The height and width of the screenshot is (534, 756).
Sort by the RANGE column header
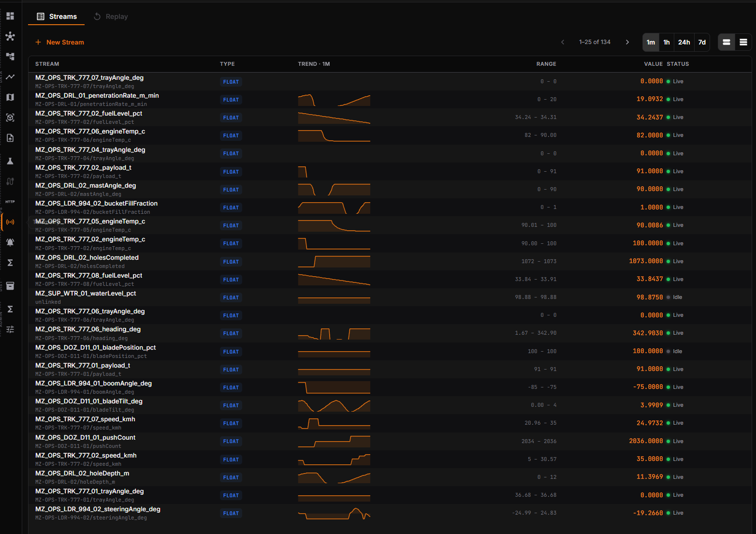tap(546, 64)
